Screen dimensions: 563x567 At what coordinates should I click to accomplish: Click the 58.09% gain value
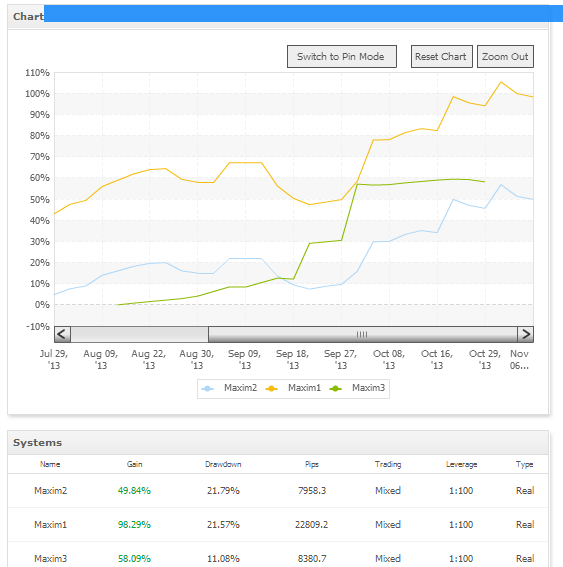pos(134,559)
